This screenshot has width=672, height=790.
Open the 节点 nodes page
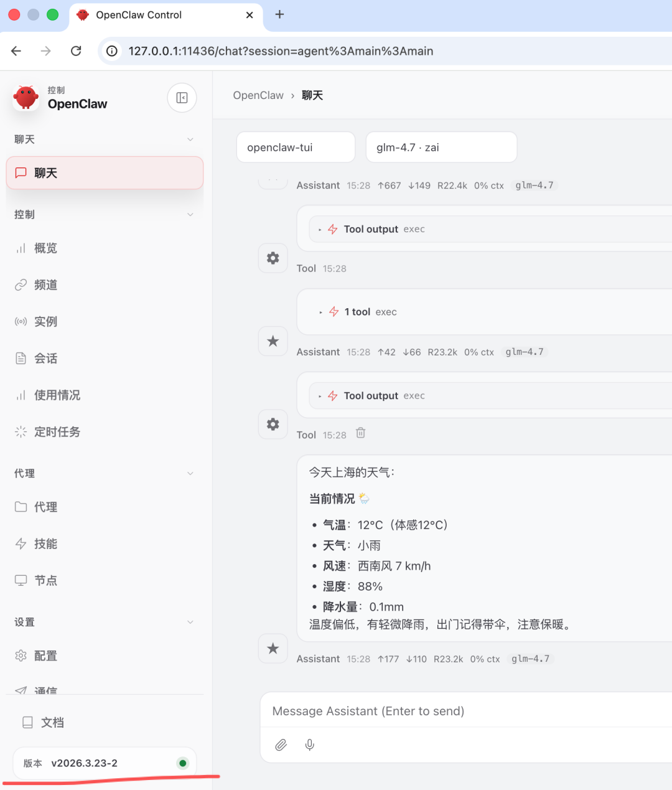pos(105,581)
